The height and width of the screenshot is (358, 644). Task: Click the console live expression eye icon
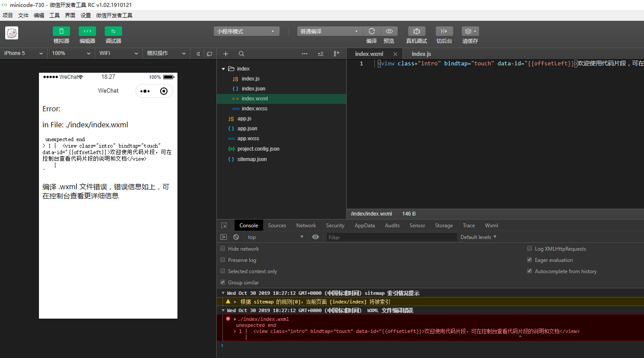tap(316, 237)
